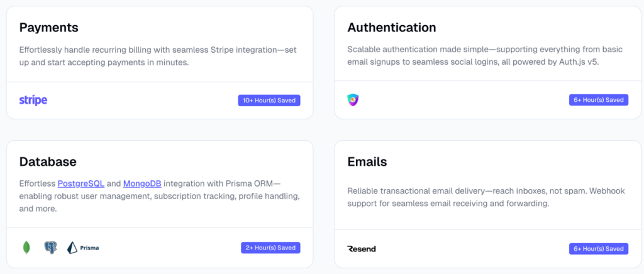
Task: Click Emails card's 6+ Hour(s) Saved badge
Action: (x=598, y=249)
